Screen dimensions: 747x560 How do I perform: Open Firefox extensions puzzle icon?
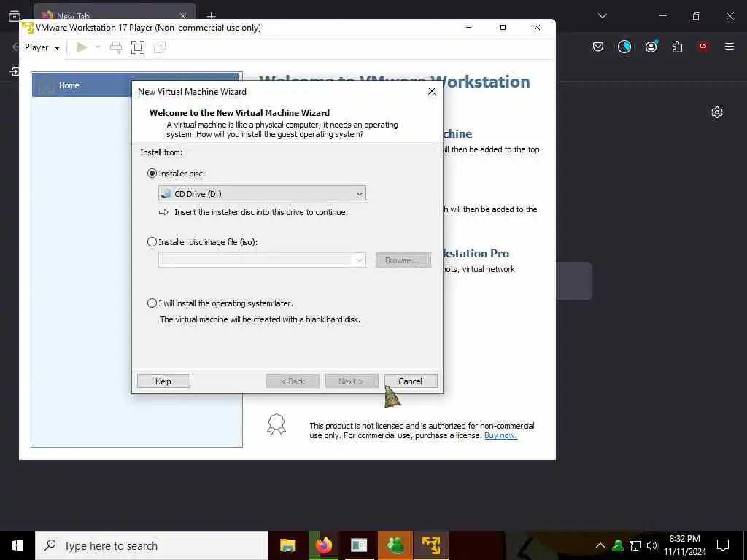(677, 46)
